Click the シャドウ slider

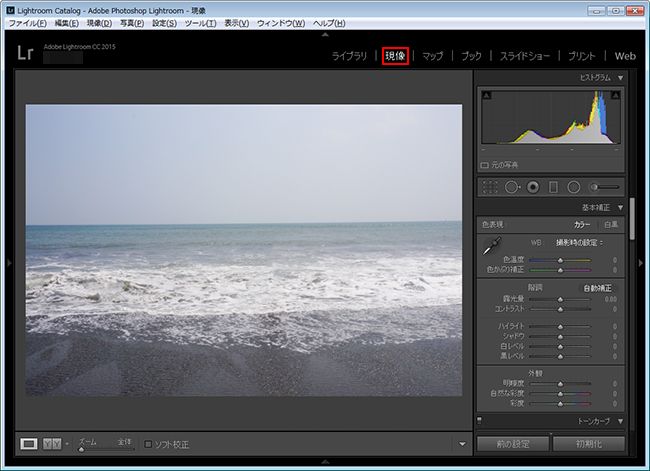click(560, 336)
